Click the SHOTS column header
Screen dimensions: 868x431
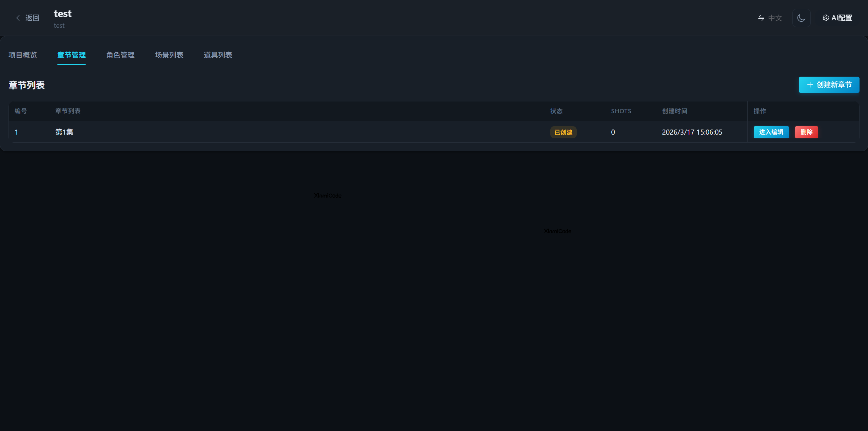click(x=621, y=111)
